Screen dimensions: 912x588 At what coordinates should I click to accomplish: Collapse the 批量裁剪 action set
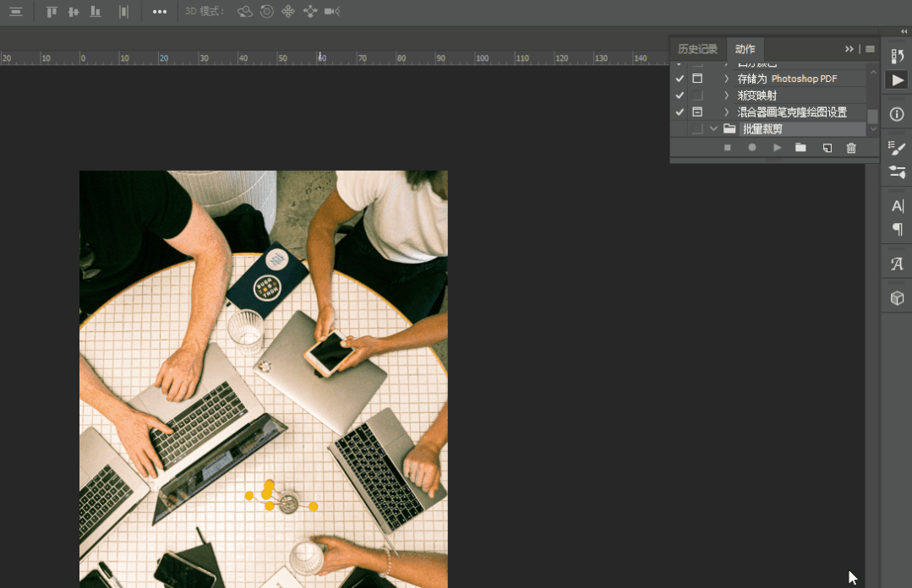tap(714, 129)
